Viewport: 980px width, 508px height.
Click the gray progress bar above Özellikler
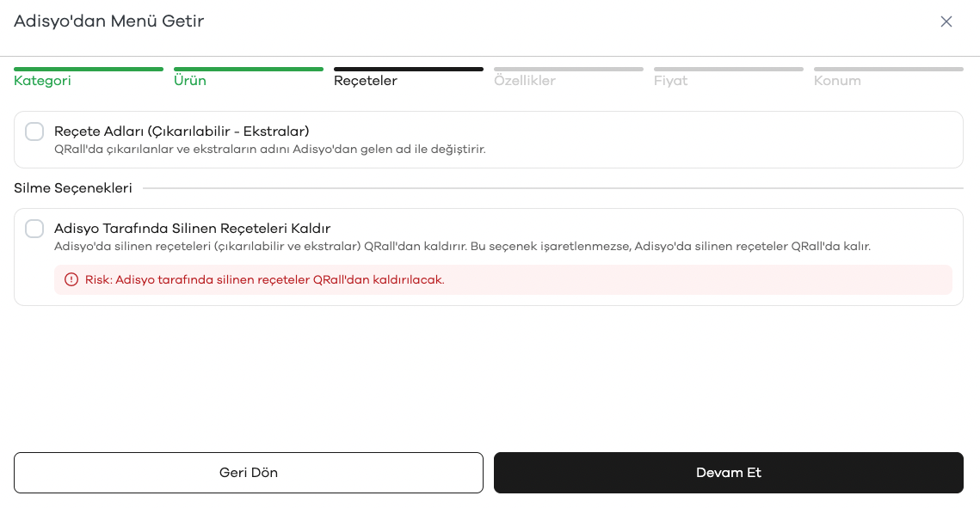click(569, 70)
